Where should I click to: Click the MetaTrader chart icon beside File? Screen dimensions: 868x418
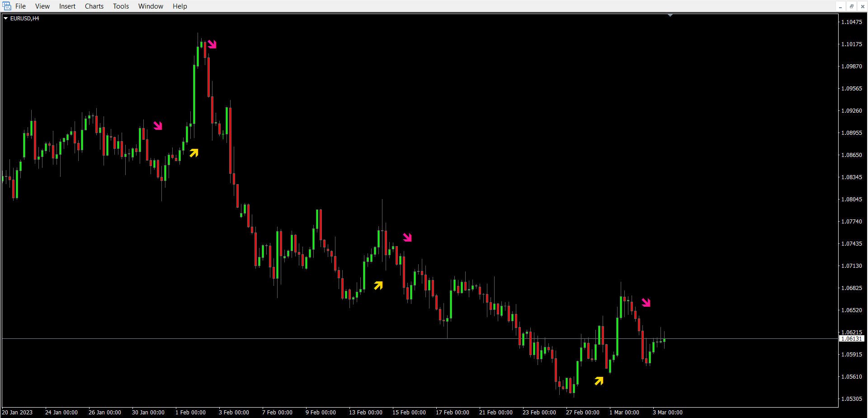click(6, 6)
